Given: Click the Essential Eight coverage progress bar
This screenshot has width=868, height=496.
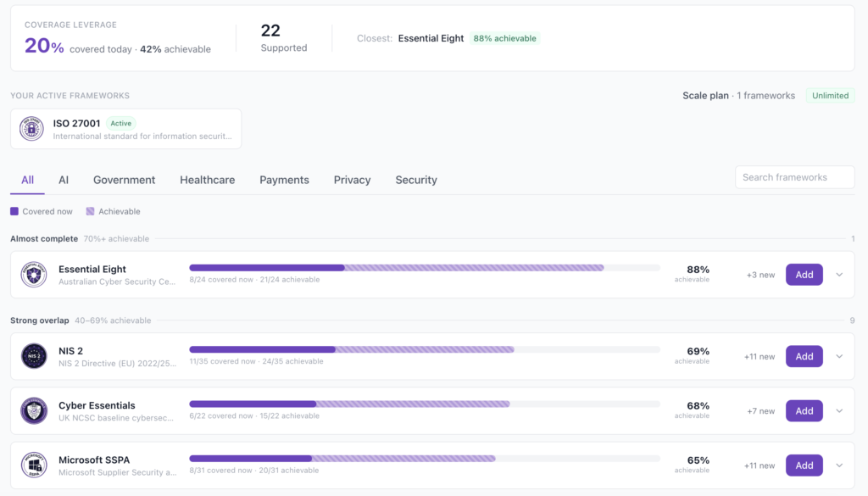Looking at the screenshot, I should pyautogui.click(x=425, y=268).
